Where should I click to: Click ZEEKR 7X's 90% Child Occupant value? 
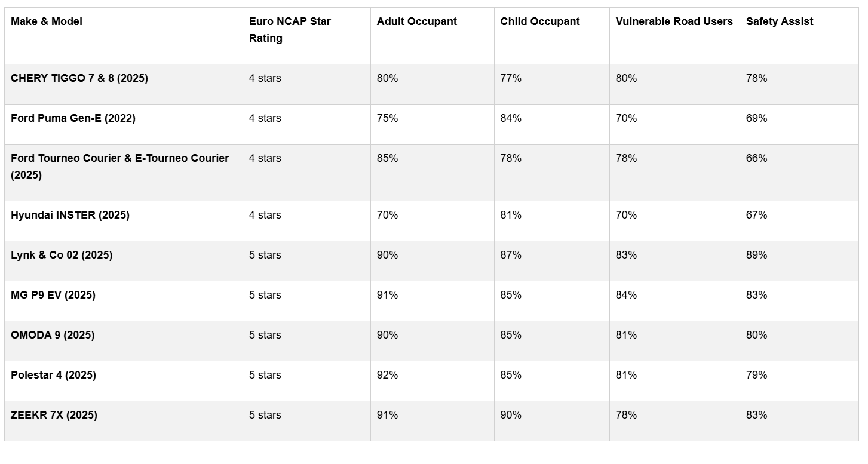coord(511,415)
